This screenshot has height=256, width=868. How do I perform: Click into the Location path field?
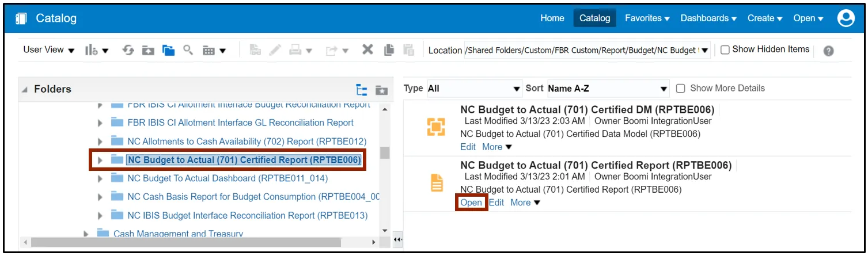tap(582, 51)
